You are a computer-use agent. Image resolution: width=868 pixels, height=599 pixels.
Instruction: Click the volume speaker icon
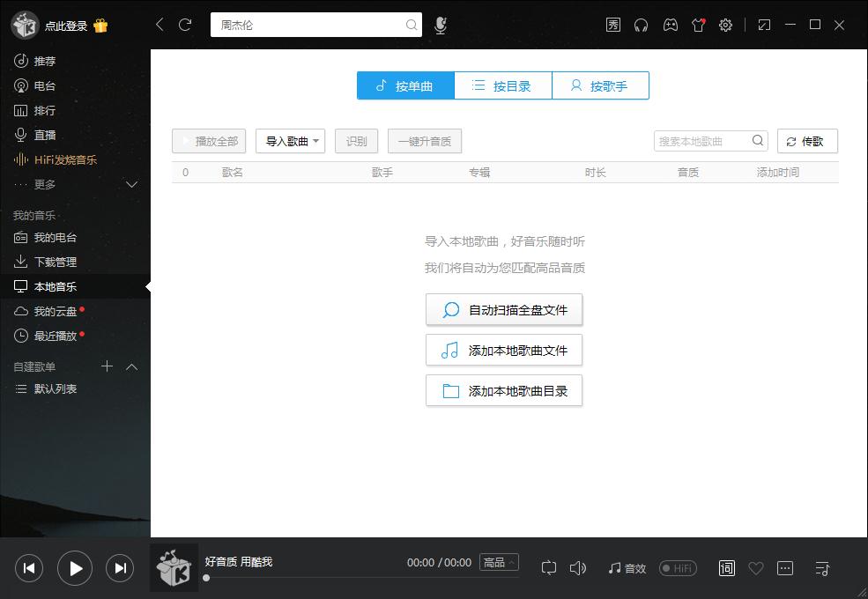[x=577, y=568]
